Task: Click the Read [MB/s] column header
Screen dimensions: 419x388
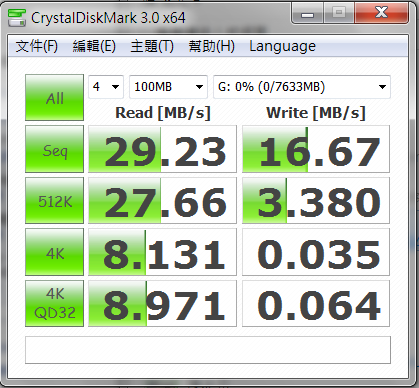Action: (163, 113)
